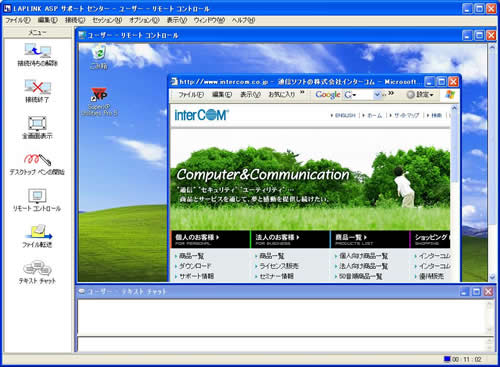Open the 表示 menu in LAPLINK menu bar
Image resolution: width=500 pixels, height=367 pixels.
(x=177, y=20)
